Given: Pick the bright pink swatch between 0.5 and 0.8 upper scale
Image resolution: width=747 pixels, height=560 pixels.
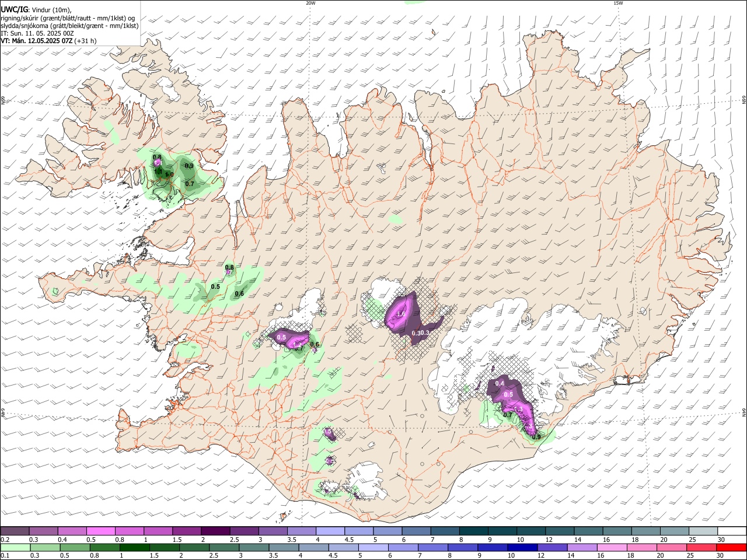Looking at the screenshot, I should click(100, 531).
